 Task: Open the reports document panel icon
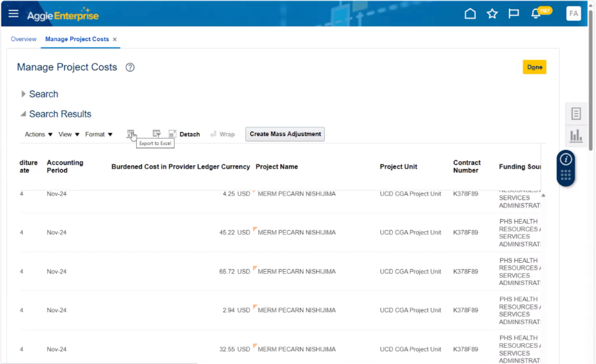[x=576, y=113]
